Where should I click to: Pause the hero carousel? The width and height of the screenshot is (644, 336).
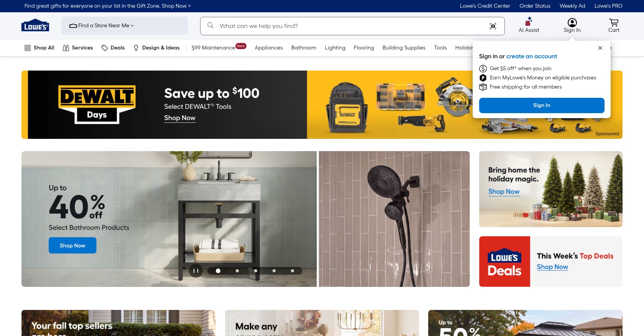click(x=196, y=271)
